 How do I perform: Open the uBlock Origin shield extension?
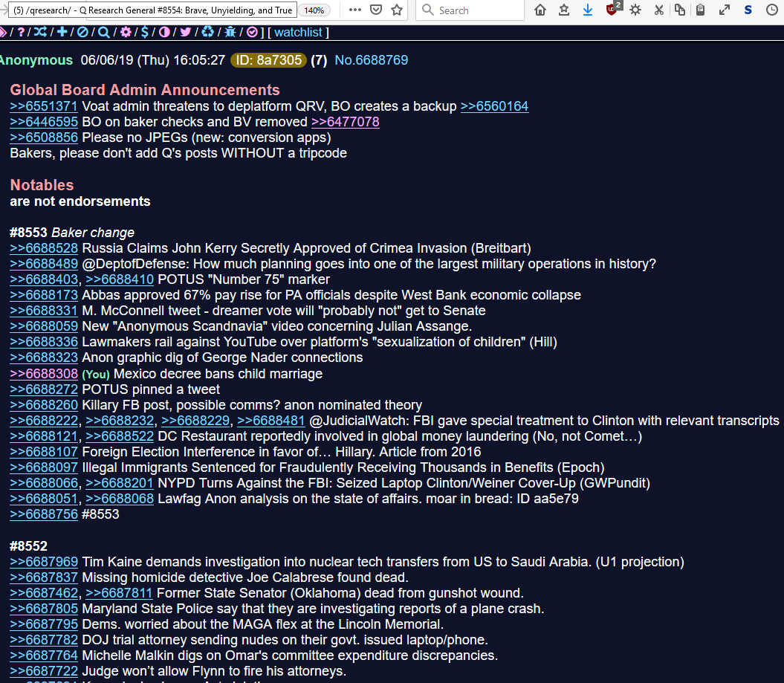click(612, 9)
